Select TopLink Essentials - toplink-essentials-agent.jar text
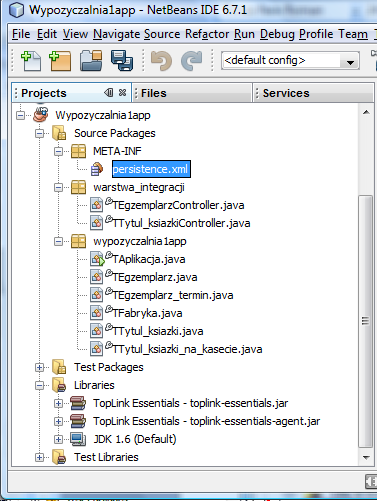 [x=206, y=421]
